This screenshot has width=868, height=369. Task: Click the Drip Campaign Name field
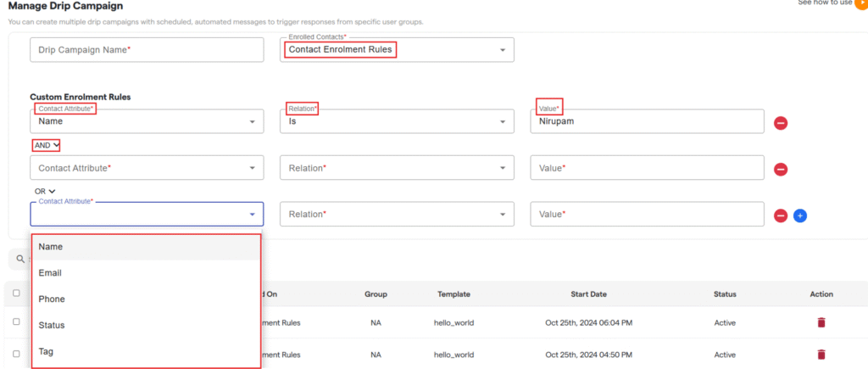point(147,50)
